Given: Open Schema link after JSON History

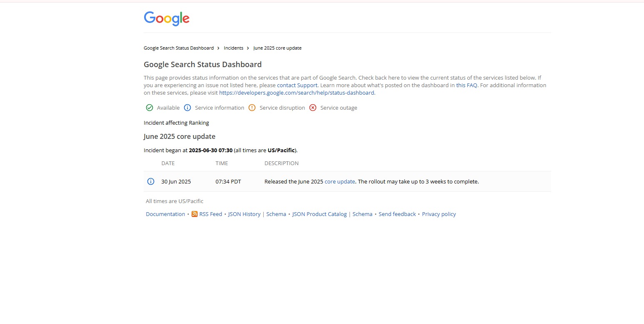Looking at the screenshot, I should point(276,214).
